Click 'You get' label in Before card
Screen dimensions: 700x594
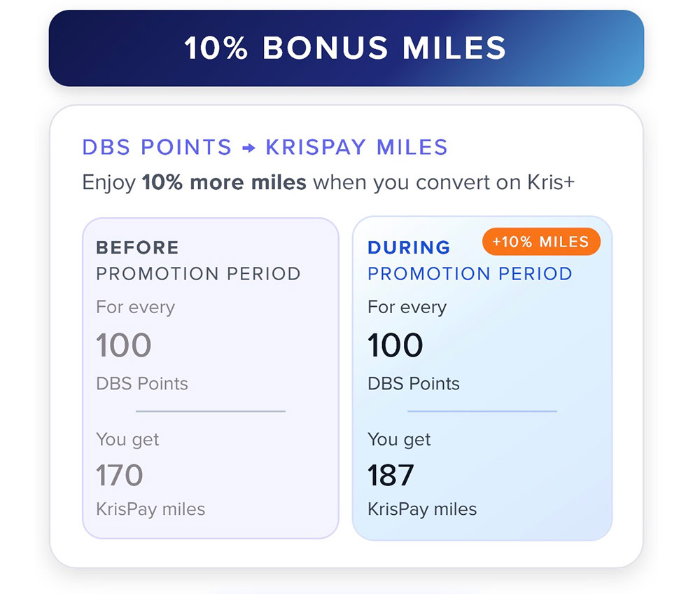pyautogui.click(x=127, y=440)
